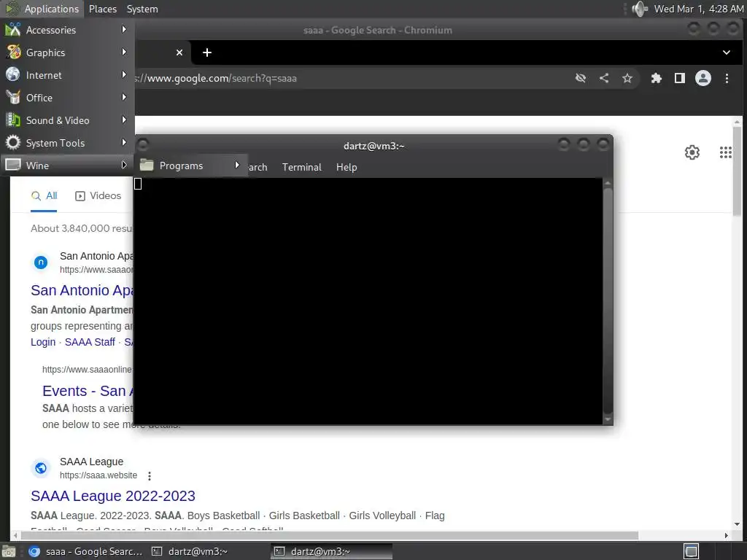Toggle the Chromium side panel icon
747x560 pixels.
pos(680,78)
